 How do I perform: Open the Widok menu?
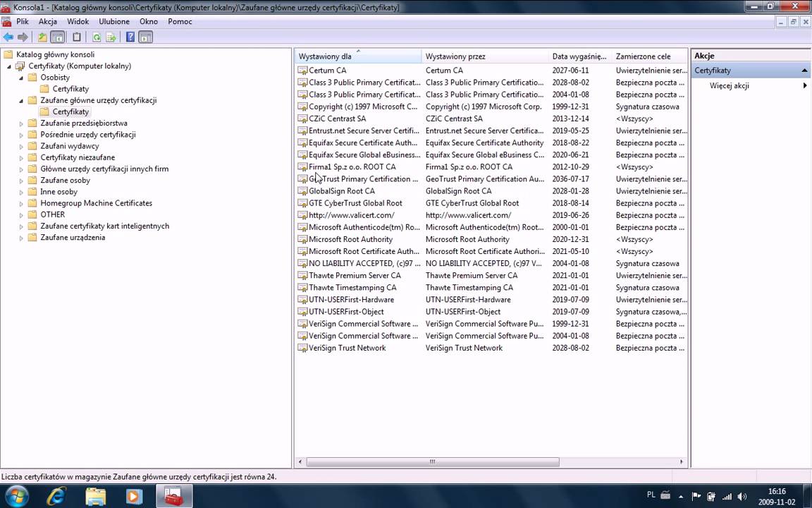tap(78, 21)
